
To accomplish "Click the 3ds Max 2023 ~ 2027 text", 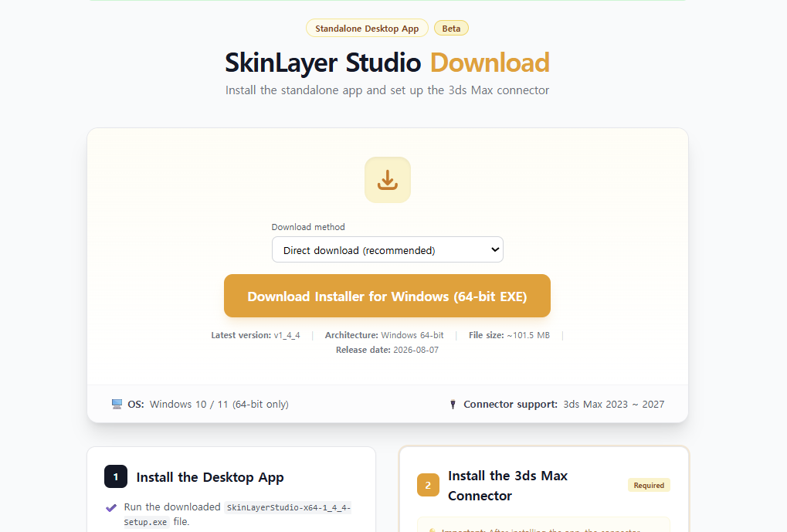I will (613, 405).
